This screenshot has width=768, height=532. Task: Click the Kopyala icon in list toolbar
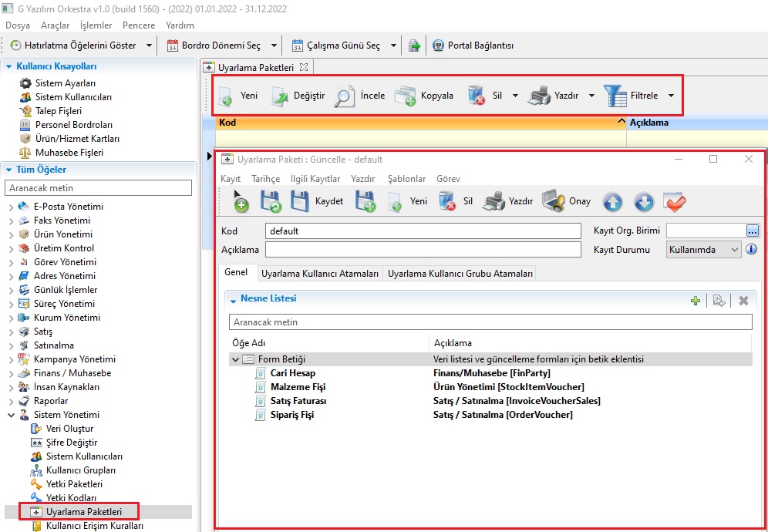pyautogui.click(x=405, y=96)
